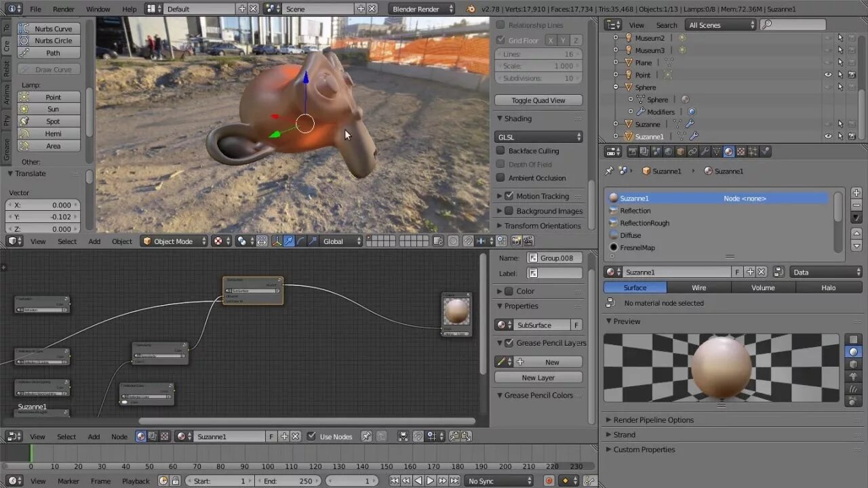Viewport: 868px width, 488px height.
Task: Click the Toggle Quad View button
Action: tap(538, 100)
